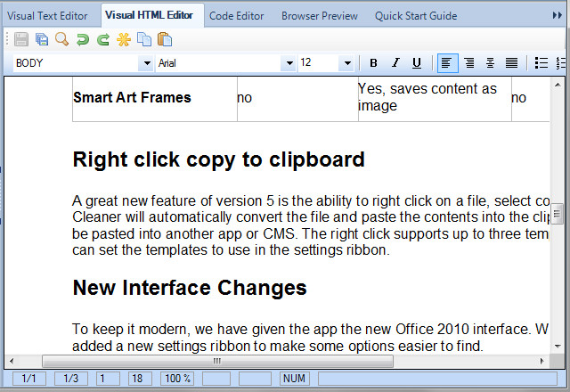Toggle Bold formatting
The width and height of the screenshot is (570, 392).
click(373, 63)
